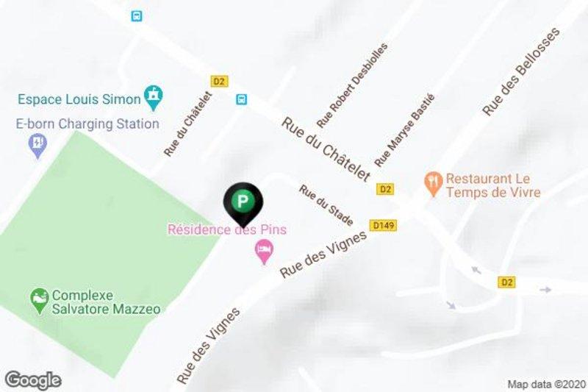Click the bus stop icon near Rue du Châtelet

pos(241,99)
